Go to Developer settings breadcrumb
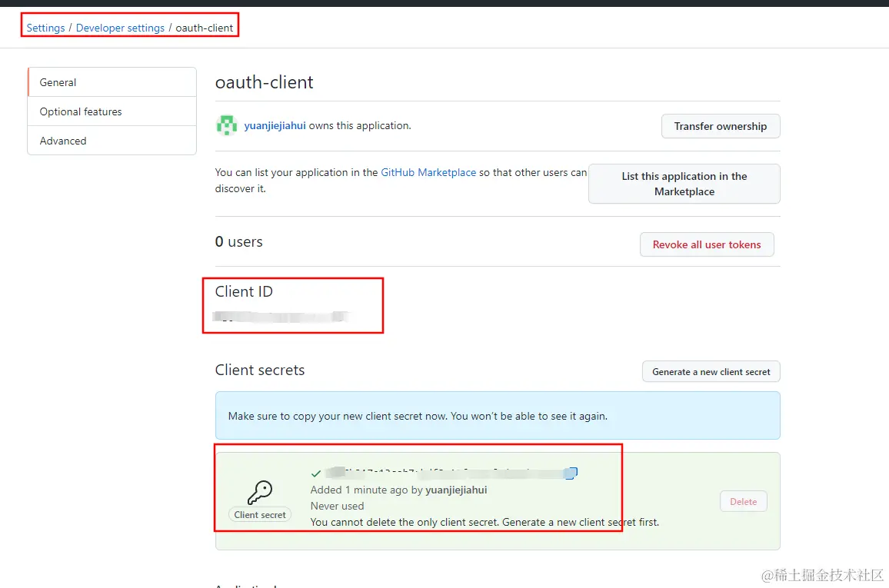 pyautogui.click(x=120, y=28)
